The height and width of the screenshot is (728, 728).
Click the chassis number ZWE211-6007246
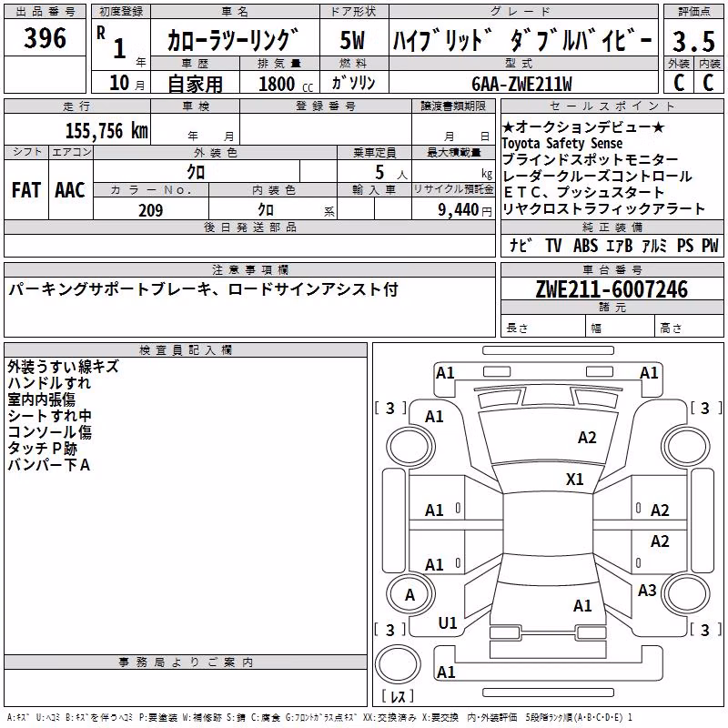pos(612,289)
